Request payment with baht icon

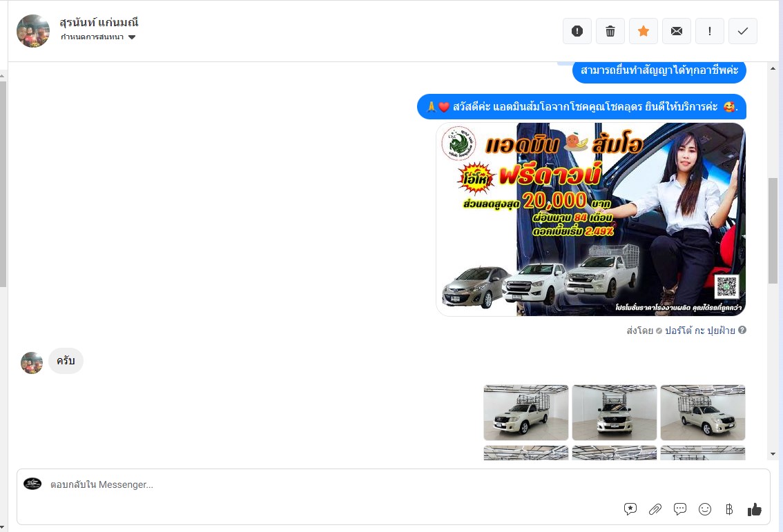(x=729, y=509)
